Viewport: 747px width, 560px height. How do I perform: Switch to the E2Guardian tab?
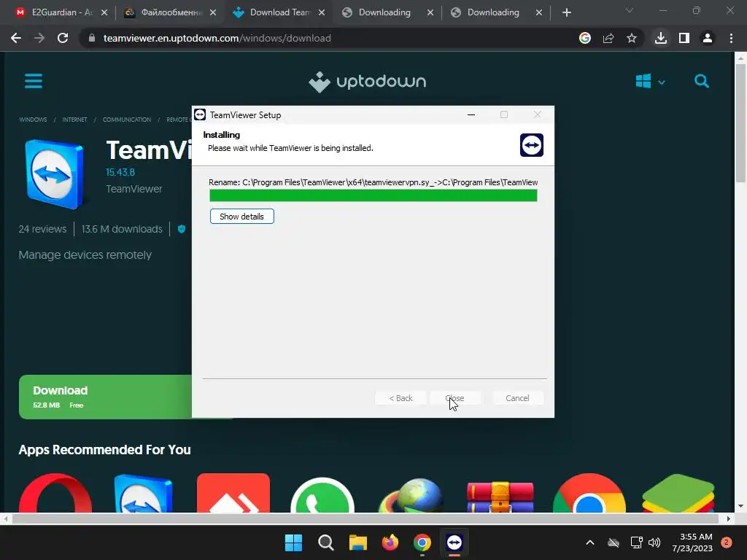tap(62, 12)
